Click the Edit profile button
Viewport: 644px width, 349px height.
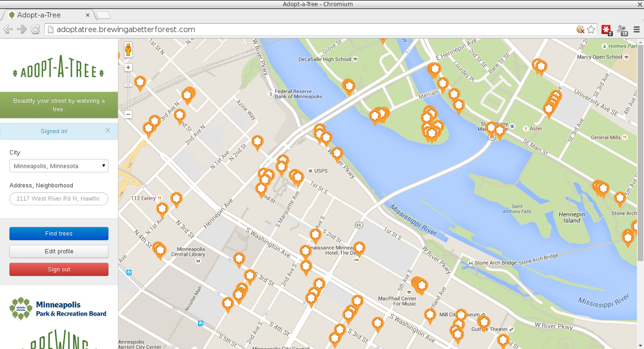click(x=59, y=252)
